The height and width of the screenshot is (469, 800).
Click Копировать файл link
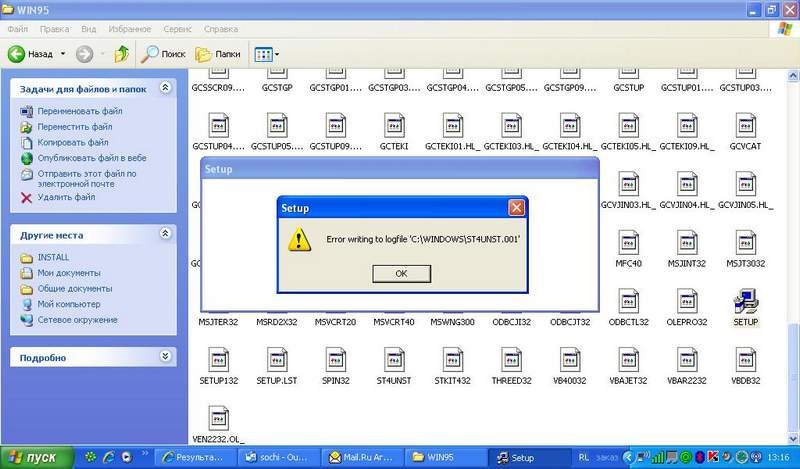tap(72, 142)
